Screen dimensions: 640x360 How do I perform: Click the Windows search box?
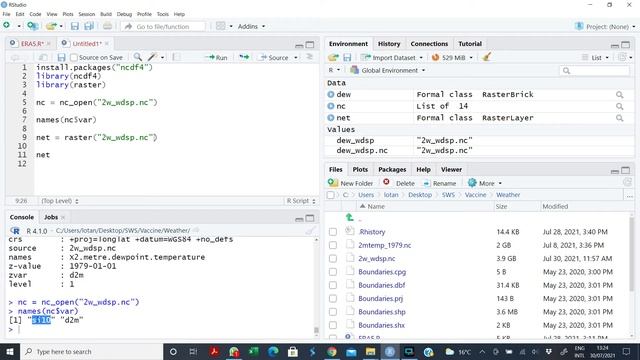91,351
